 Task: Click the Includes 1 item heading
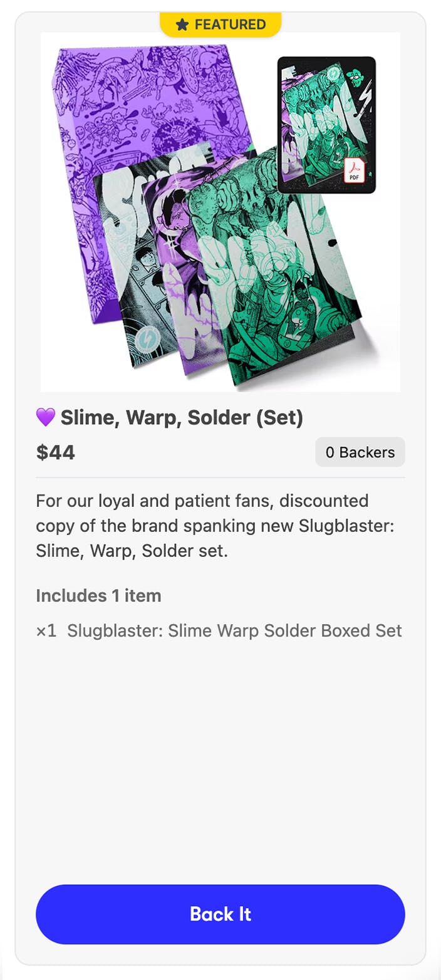(x=98, y=596)
